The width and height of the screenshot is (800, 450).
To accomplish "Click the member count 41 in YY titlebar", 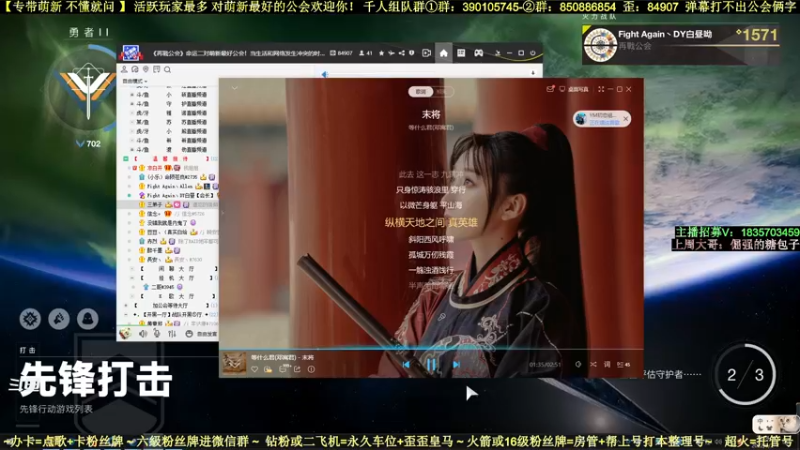I will coord(366,53).
